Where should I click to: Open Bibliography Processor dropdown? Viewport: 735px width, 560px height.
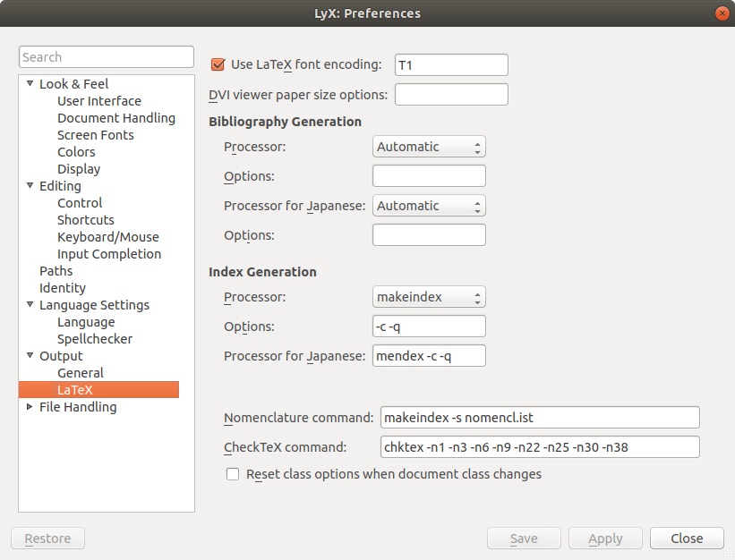pyautogui.click(x=429, y=147)
